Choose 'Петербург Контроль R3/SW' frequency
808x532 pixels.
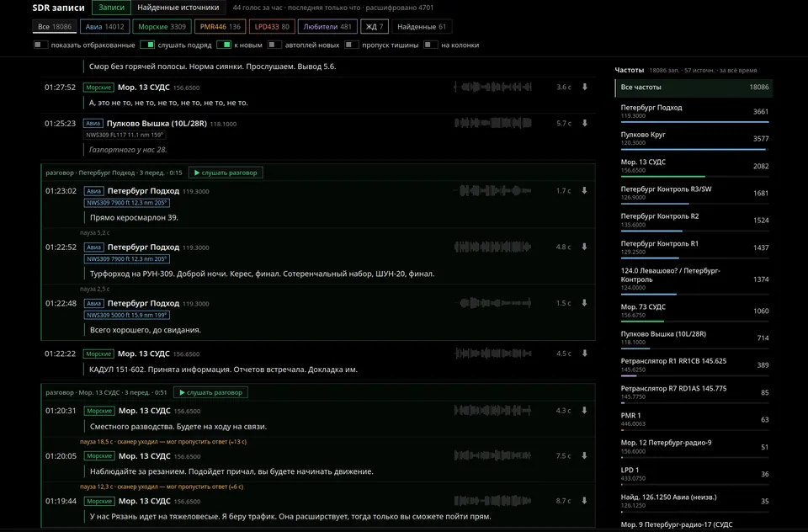(694, 194)
